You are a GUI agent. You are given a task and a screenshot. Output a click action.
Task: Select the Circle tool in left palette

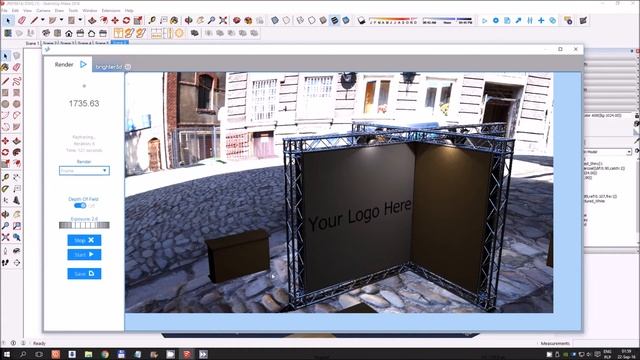5,104
